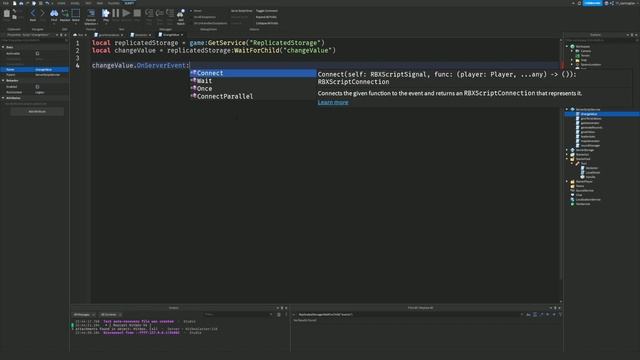
Task: Click Toggle Comment in the ribbon
Action: click(267, 11)
